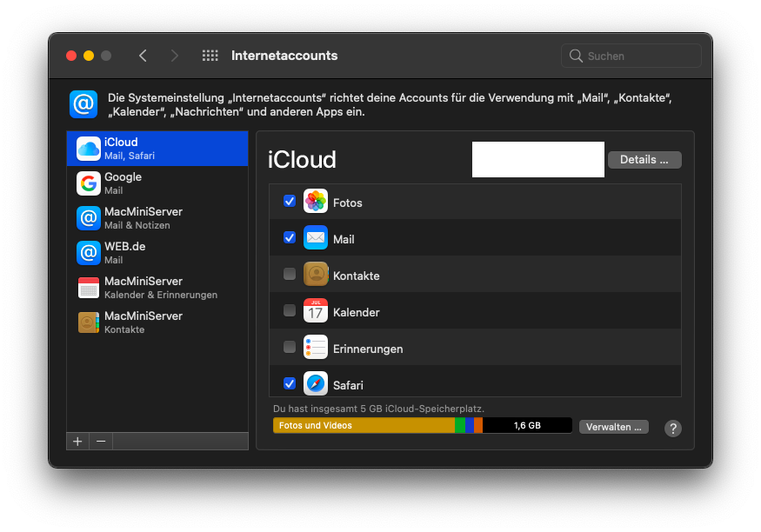Click the Erinnerungen list icon
Image resolution: width=761 pixels, height=532 pixels.
coord(315,348)
